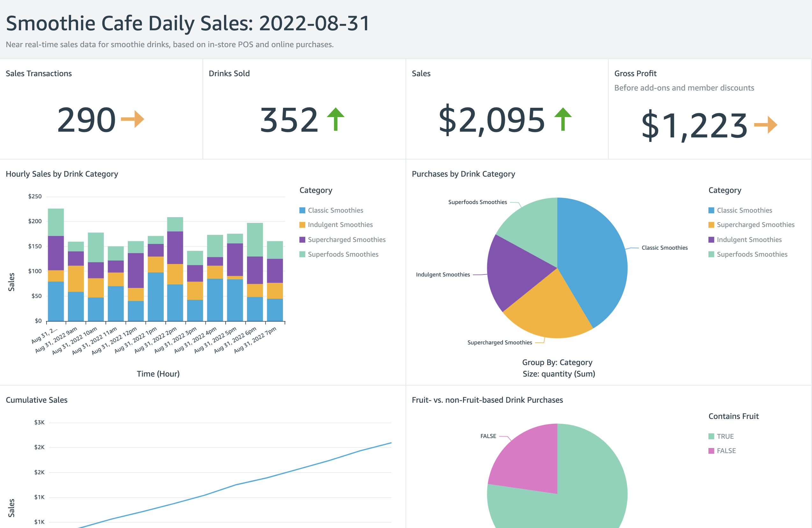This screenshot has width=812, height=528.
Task: Click the Superfoods Smoothies pie callout label
Action: coord(478,202)
